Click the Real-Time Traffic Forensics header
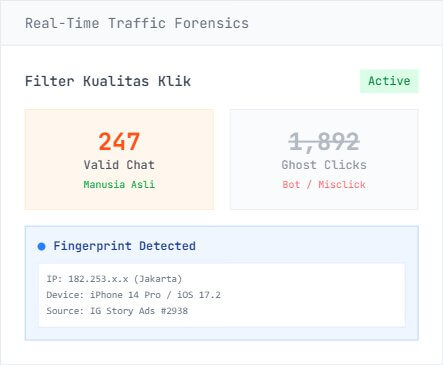The width and height of the screenshot is (443, 365). [137, 23]
